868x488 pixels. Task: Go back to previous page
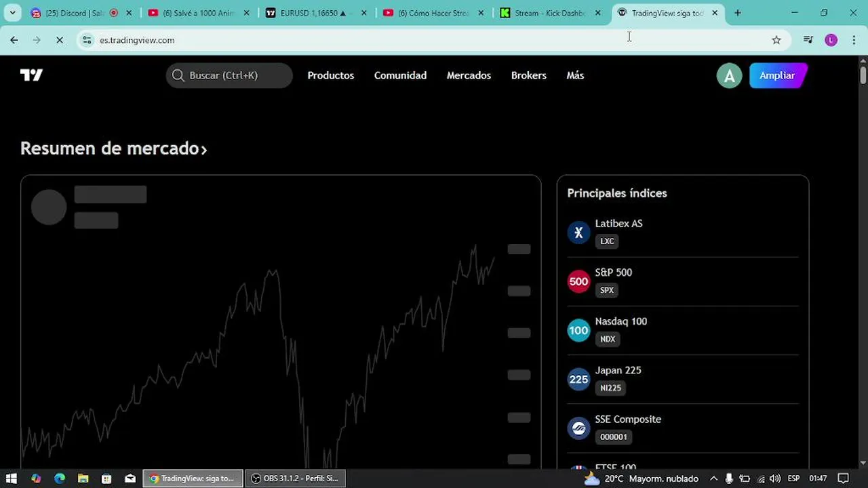14,40
